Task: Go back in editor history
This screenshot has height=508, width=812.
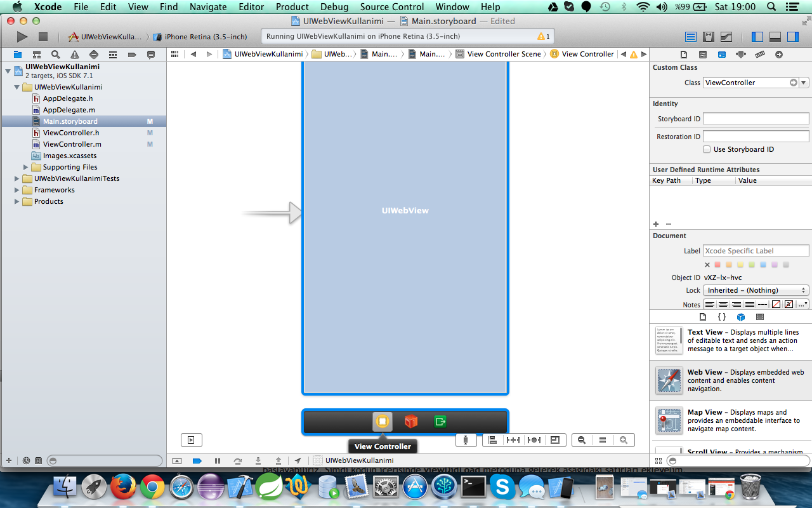Action: click(193, 54)
